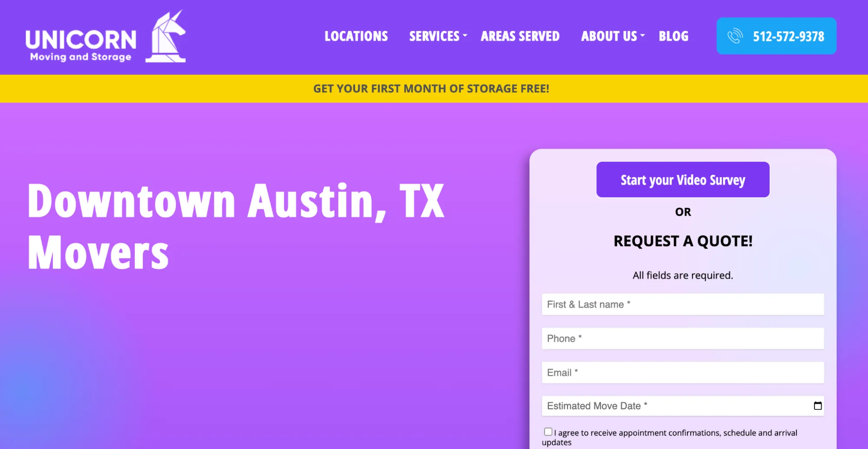Click the REQUEST A QUOTE heading
The height and width of the screenshot is (449, 868).
pyautogui.click(x=683, y=241)
